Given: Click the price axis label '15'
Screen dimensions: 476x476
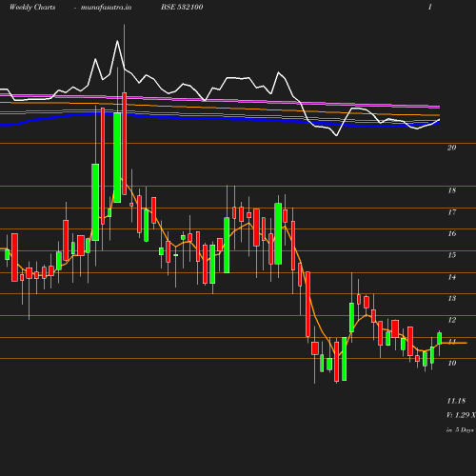Looking at the screenshot, I should pos(452,255).
